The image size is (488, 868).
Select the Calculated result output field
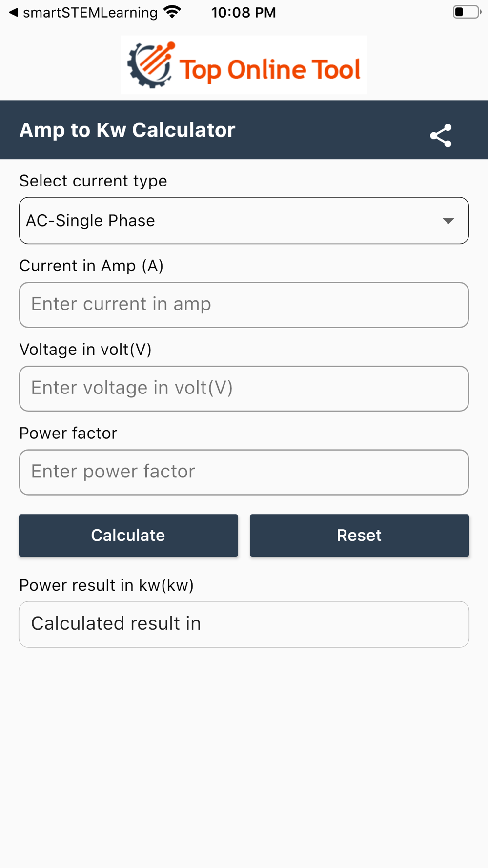pos(244,624)
